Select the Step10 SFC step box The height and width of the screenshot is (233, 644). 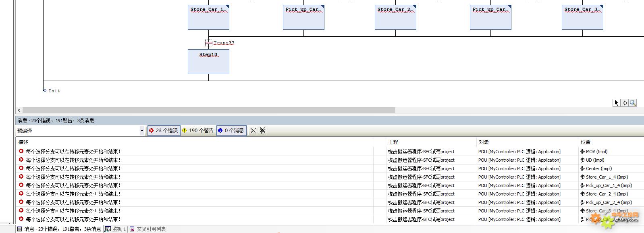coord(208,62)
